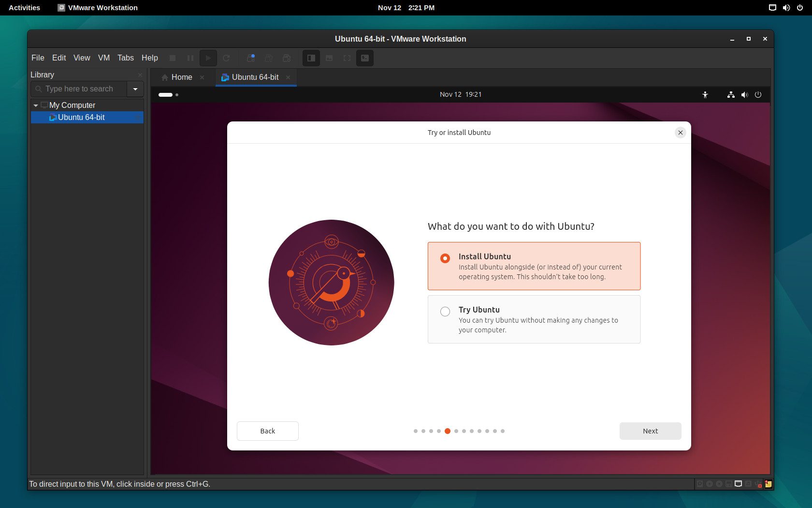This screenshot has height=508, width=812.
Task: Click the host clock Nov 12 2:21 PM
Action: [x=406, y=8]
